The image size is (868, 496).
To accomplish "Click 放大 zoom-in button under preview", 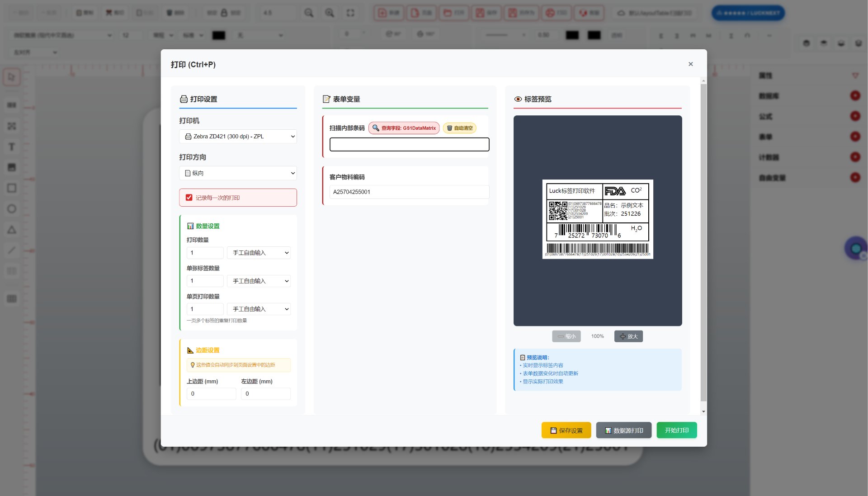I will 628,336.
